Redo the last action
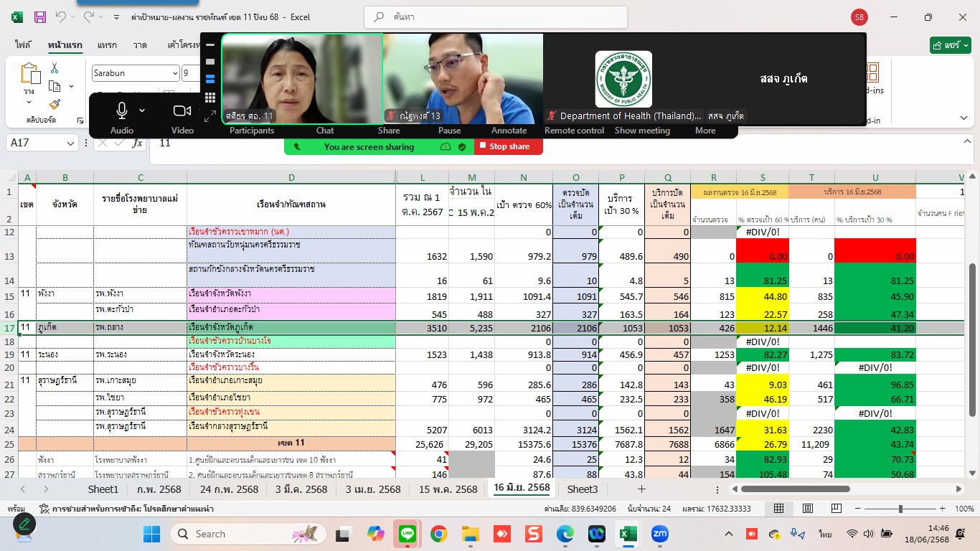980x551 pixels. point(88,17)
